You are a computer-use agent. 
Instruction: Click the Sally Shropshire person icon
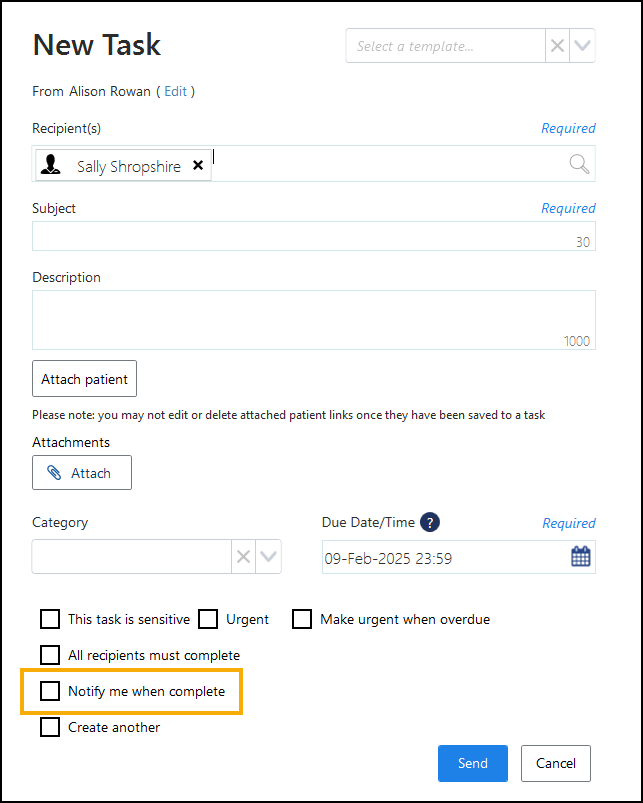(50, 166)
